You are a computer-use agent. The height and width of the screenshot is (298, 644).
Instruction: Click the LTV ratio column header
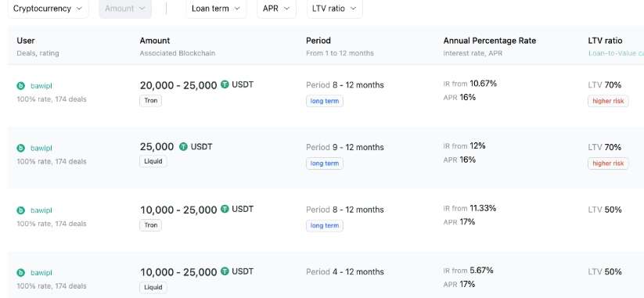605,41
